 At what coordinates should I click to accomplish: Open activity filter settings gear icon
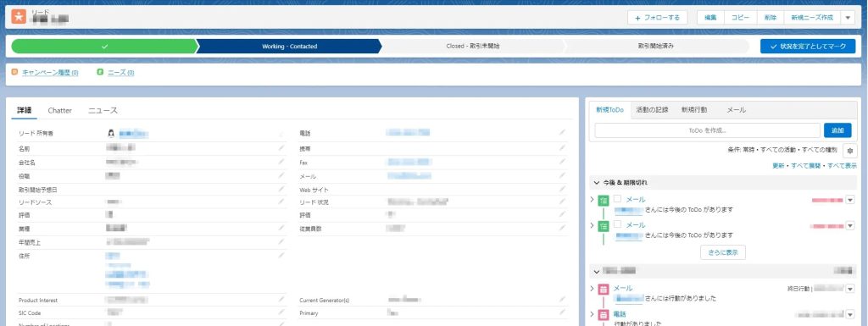849,150
